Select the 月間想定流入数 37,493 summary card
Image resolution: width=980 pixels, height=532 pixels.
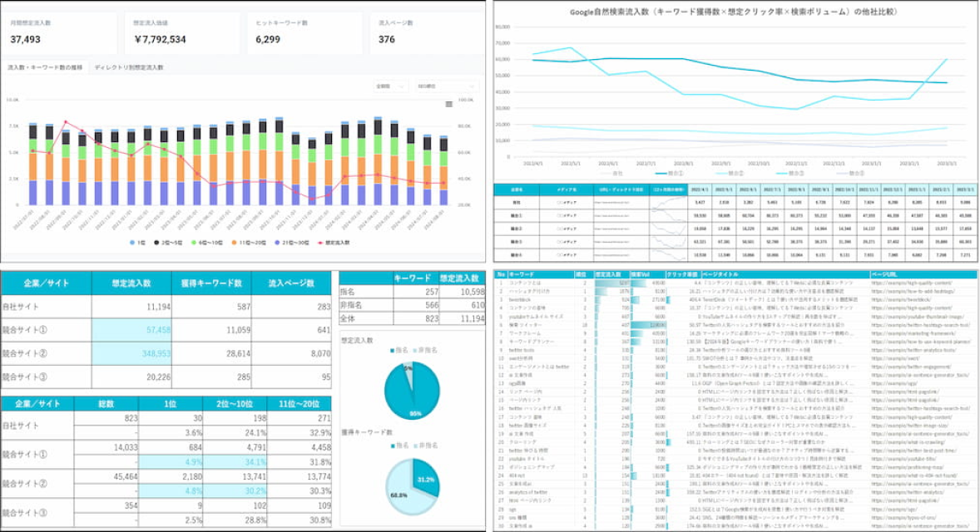[x=59, y=33]
